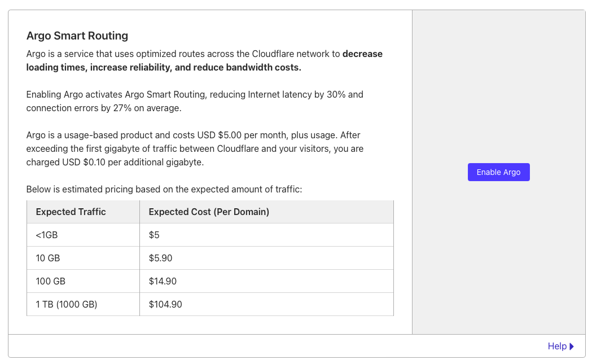The image size is (592, 364).
Task: Click the "connection errors by 27%" line
Action: (x=104, y=108)
